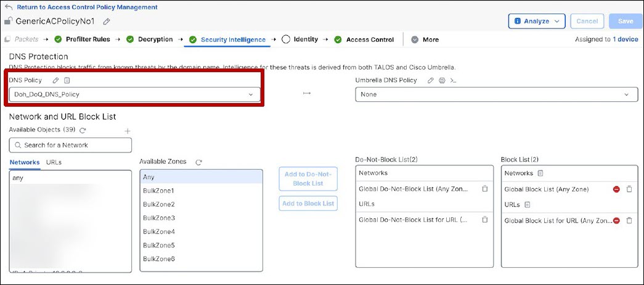644x285 pixels.
Task: Click the info icon on Analyze button
Action: point(518,21)
